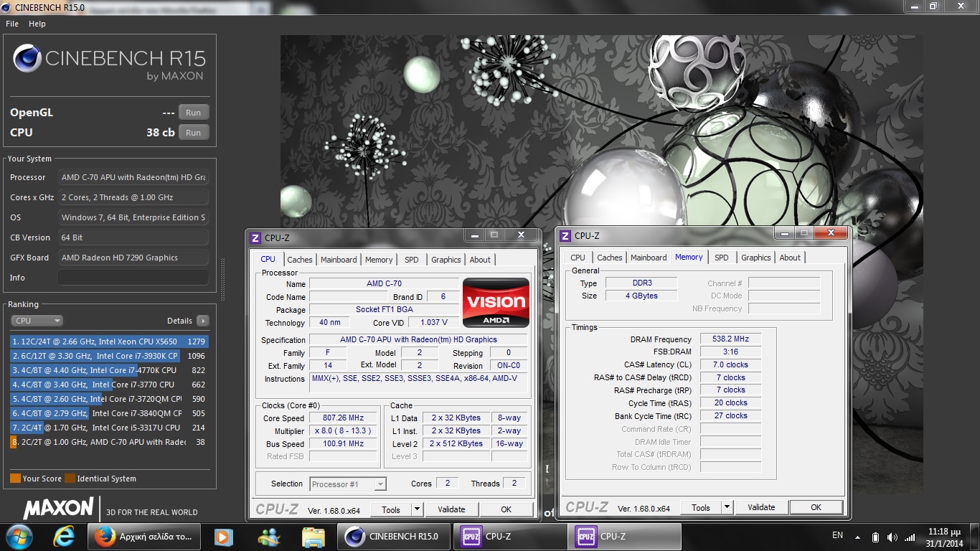
Task: Select the Core i7-3770 ranking row
Action: (109, 385)
